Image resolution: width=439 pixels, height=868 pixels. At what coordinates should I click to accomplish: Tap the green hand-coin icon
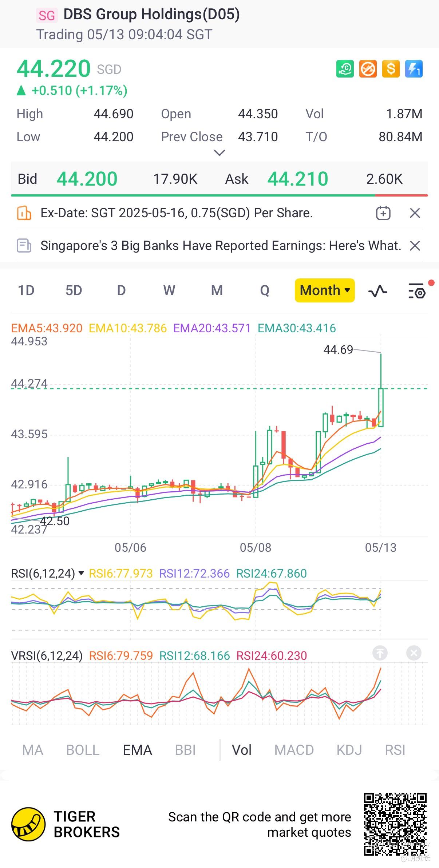[x=344, y=69]
